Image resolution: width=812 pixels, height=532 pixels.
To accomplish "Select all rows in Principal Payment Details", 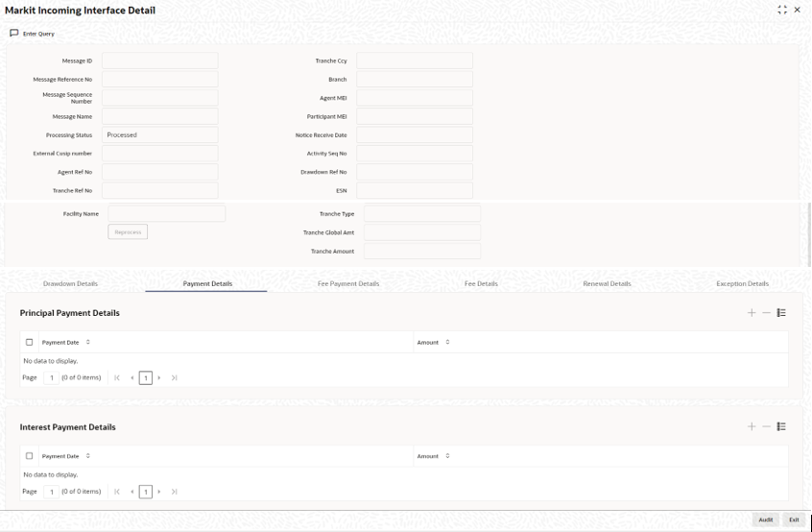I will 29,342.
